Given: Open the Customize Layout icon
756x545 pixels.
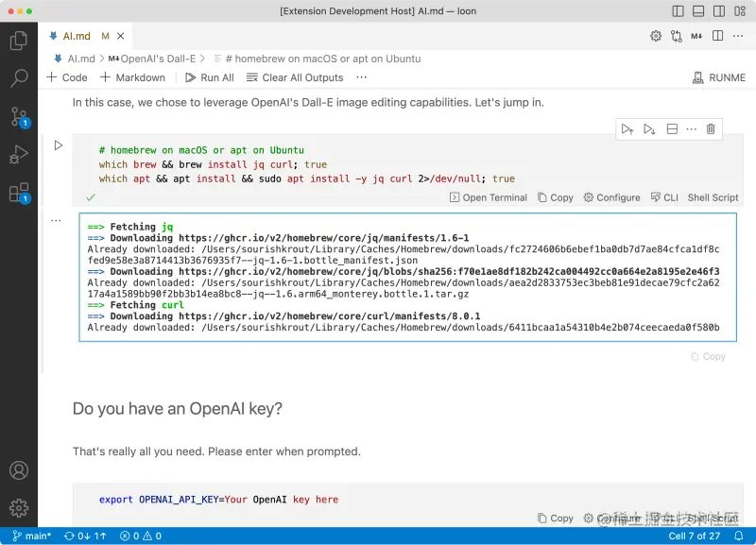Looking at the screenshot, I should click(x=740, y=11).
